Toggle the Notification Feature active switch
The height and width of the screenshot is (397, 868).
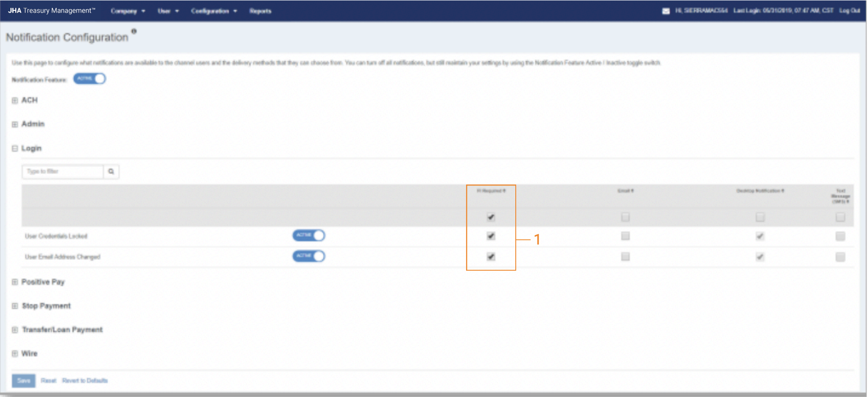click(89, 79)
